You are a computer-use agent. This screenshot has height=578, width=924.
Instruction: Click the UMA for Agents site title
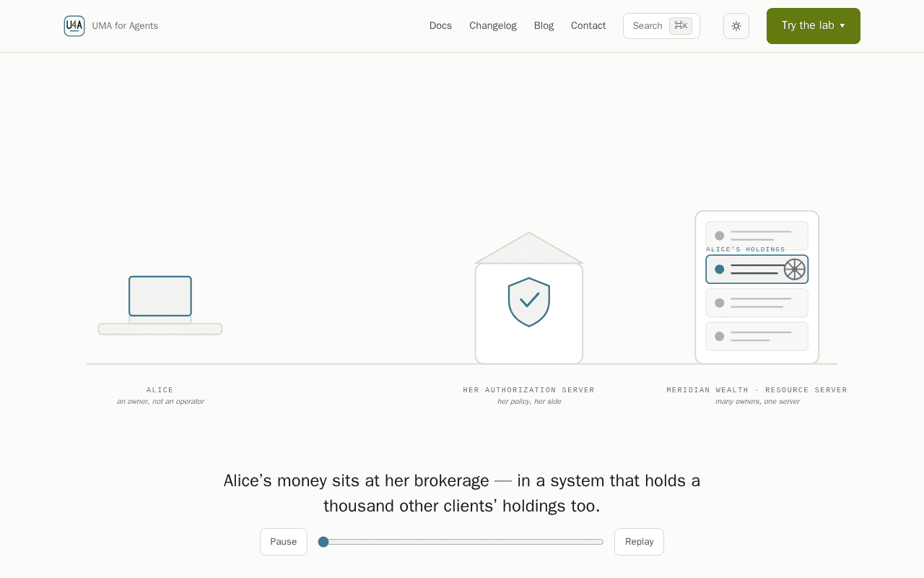coord(125,26)
